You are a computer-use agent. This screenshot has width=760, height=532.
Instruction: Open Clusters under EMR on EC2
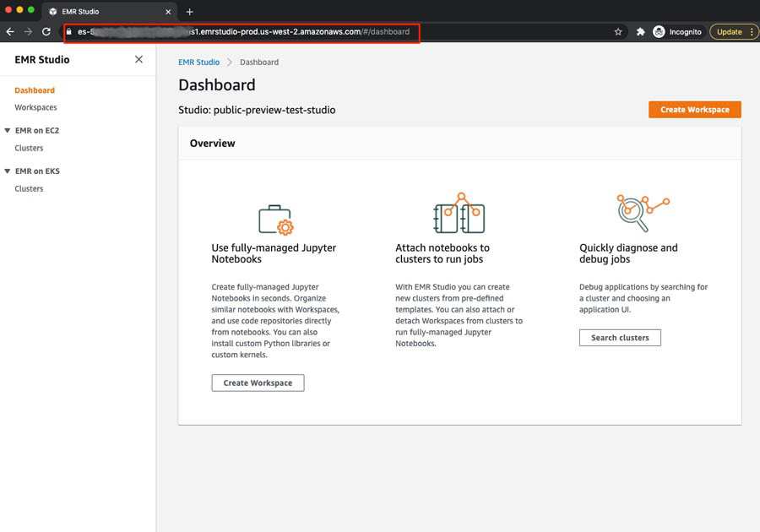tap(29, 148)
